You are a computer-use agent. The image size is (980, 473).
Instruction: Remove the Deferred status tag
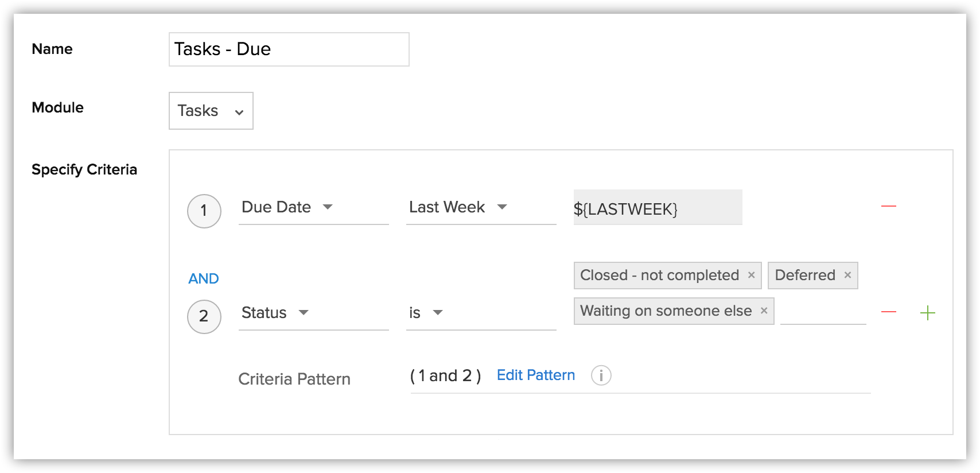(847, 275)
